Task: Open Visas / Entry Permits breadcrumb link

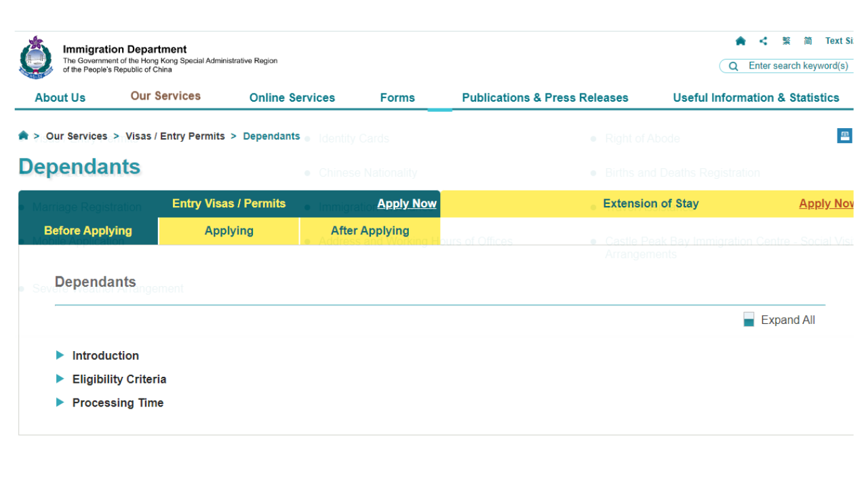Action: (175, 136)
